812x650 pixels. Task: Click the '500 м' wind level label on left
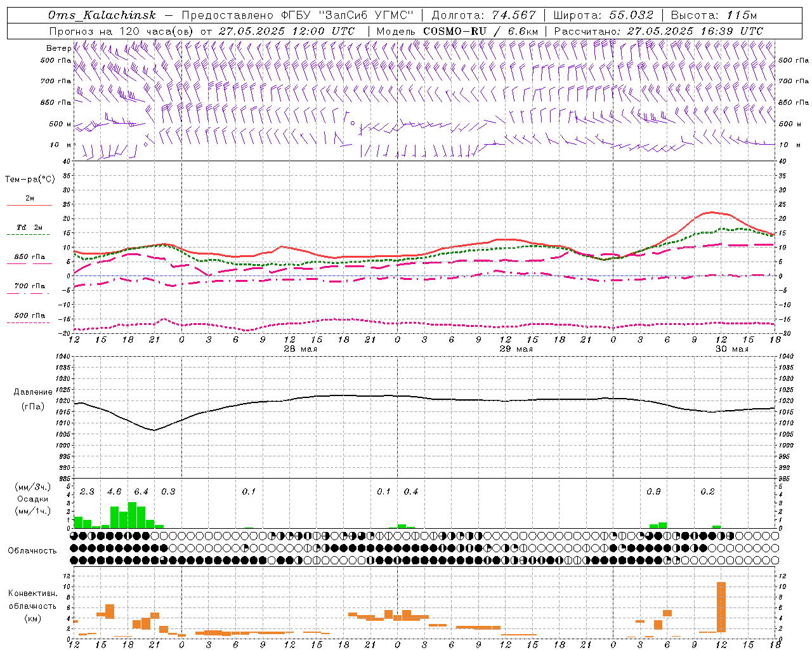(60, 124)
